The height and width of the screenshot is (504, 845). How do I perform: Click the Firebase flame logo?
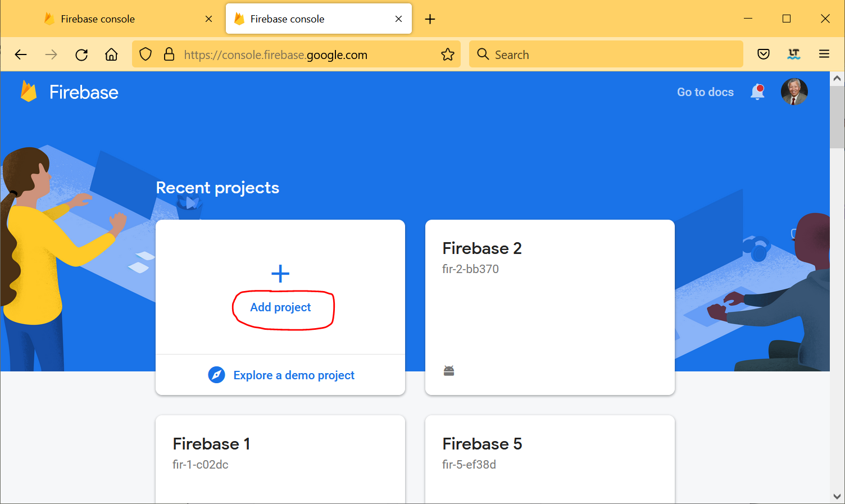click(x=29, y=92)
